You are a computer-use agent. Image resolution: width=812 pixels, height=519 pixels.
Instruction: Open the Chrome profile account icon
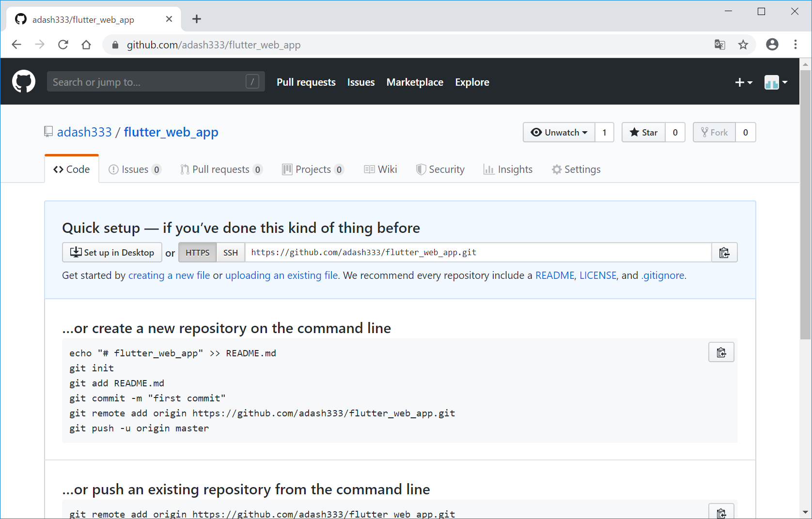point(772,45)
